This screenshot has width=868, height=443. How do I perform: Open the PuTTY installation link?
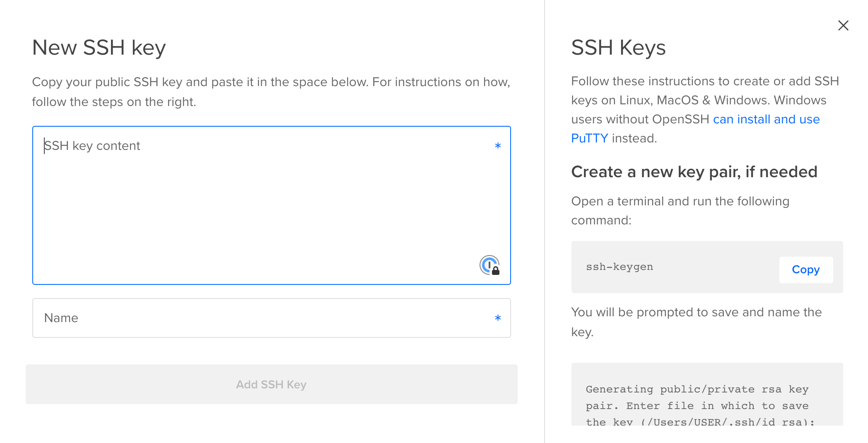[x=590, y=138]
